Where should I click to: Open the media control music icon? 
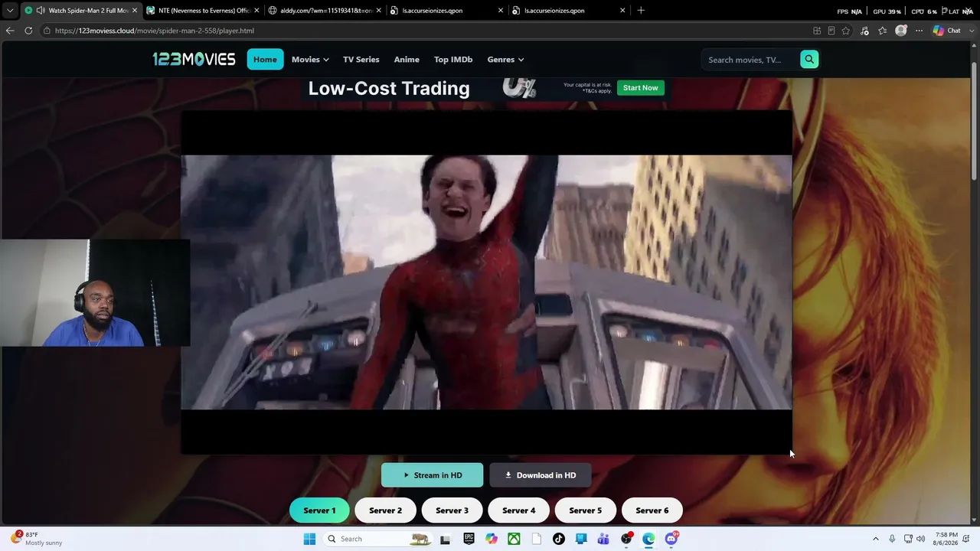864,31
